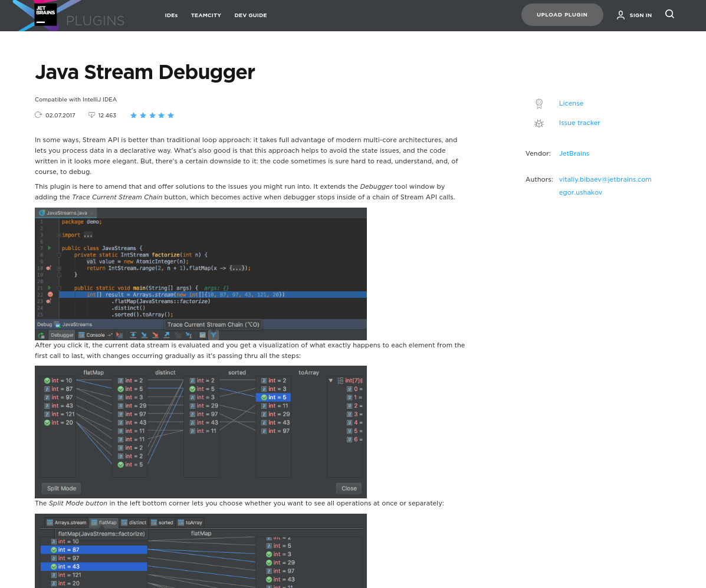706x588 pixels.
Task: Click the Vendor: label
Action: 538,153
